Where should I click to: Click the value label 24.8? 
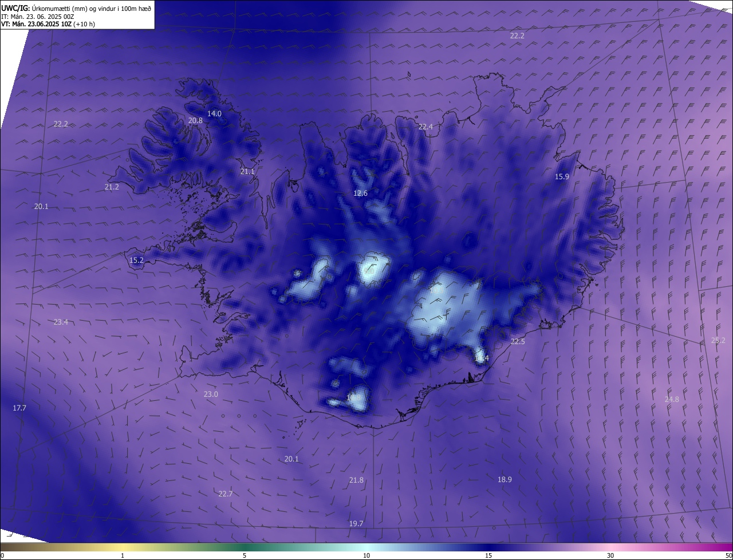click(x=672, y=399)
